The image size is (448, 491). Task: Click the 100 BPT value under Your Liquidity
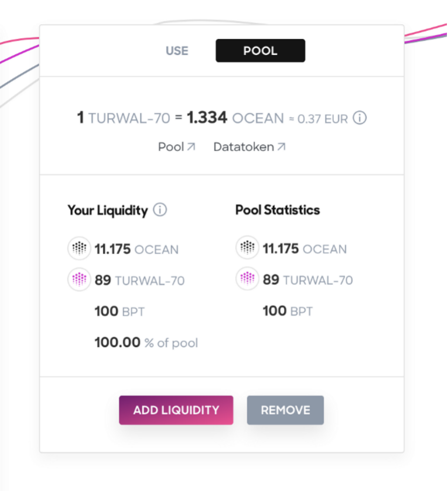120,311
